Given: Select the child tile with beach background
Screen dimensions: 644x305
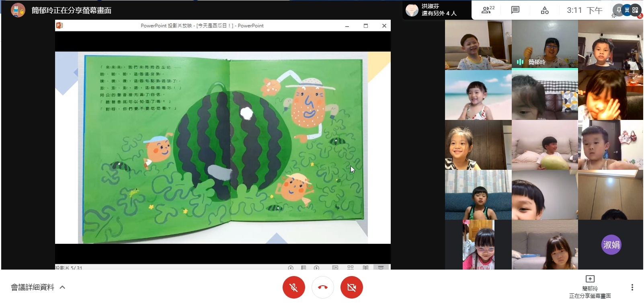Looking at the screenshot, I should 478,95.
